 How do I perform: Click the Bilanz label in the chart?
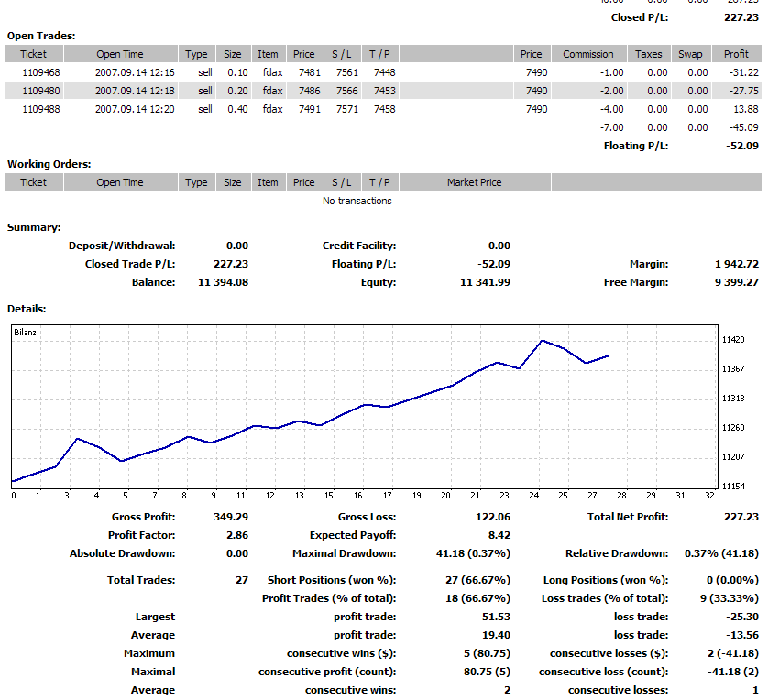[x=24, y=332]
